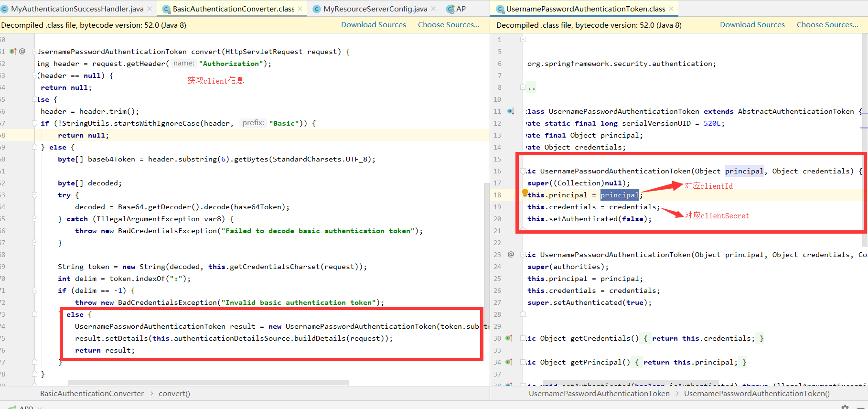Expand getPrincipal method fold on line 34
This screenshot has width=868, height=409.
coord(523,362)
